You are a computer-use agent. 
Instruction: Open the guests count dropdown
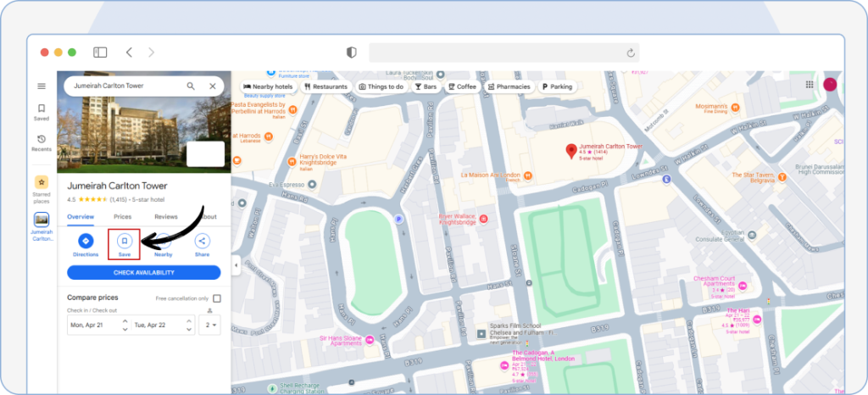pos(210,325)
